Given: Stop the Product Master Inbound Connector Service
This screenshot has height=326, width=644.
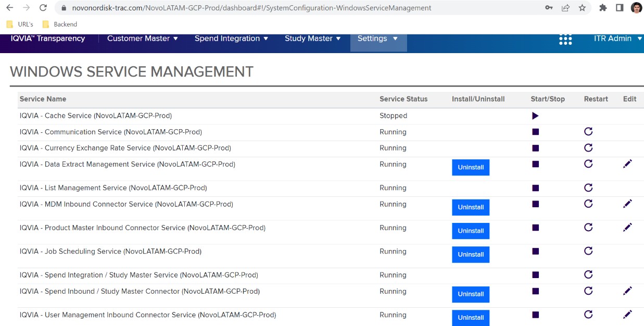Looking at the screenshot, I should tap(535, 228).
